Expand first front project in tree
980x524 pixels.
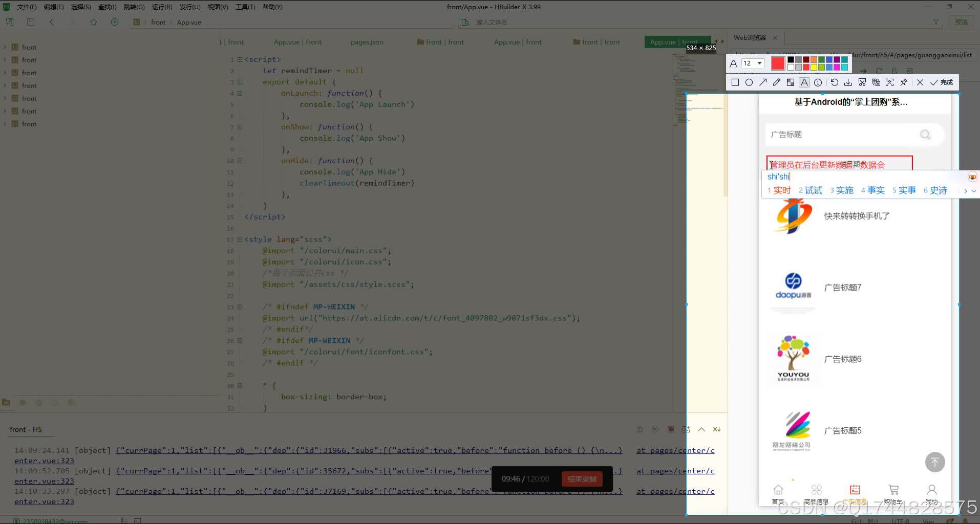[5, 47]
